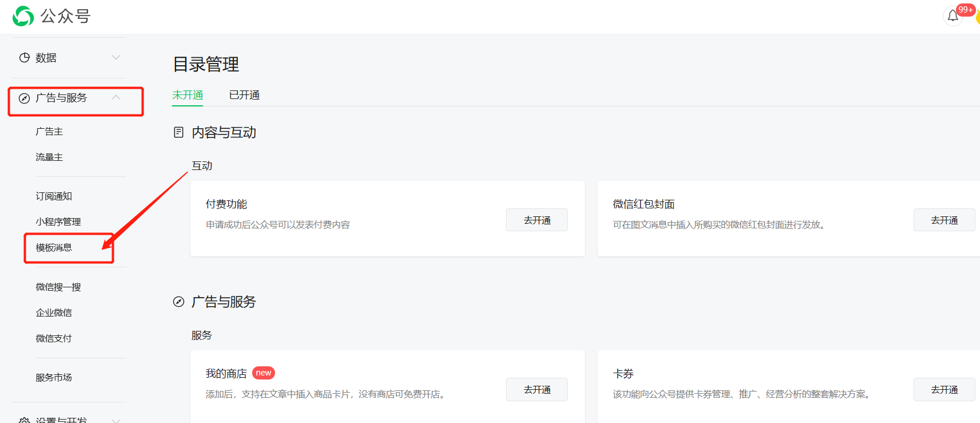The height and width of the screenshot is (423, 980).
Task: Go to 小程序管理 in sidebar
Action: (x=58, y=222)
